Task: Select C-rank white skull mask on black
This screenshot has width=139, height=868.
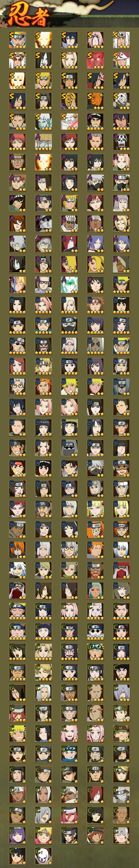Action: coord(43,856)
